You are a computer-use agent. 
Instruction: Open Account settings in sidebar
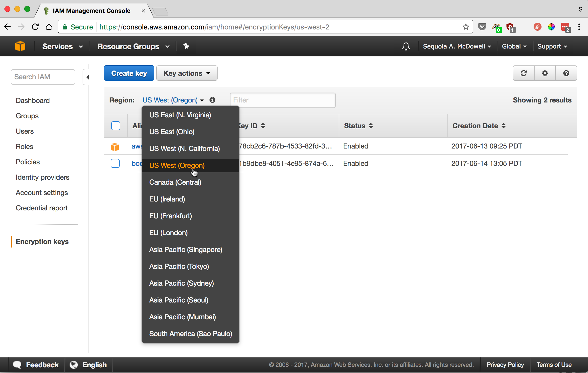coord(42,193)
